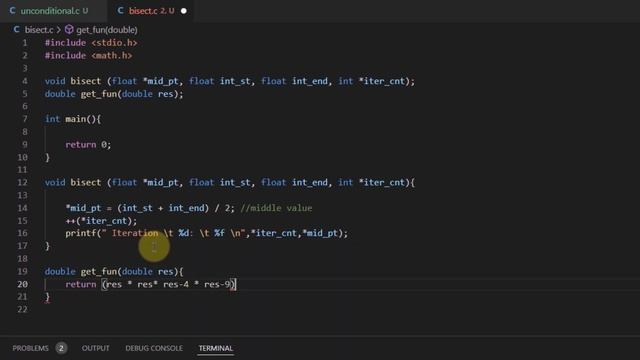Click the C file icon on bisect.c tab
Image resolution: width=640 pixels, height=360 pixels.
(120, 11)
